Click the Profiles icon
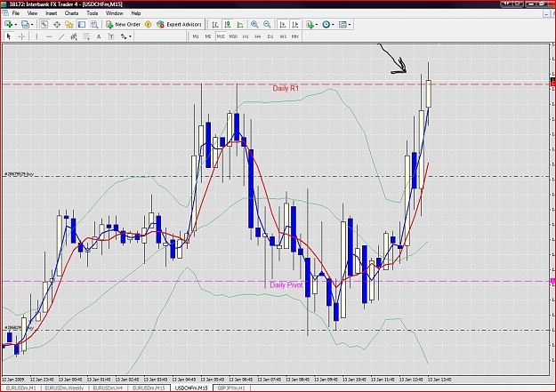This screenshot has height=392, width=556. 25,25
